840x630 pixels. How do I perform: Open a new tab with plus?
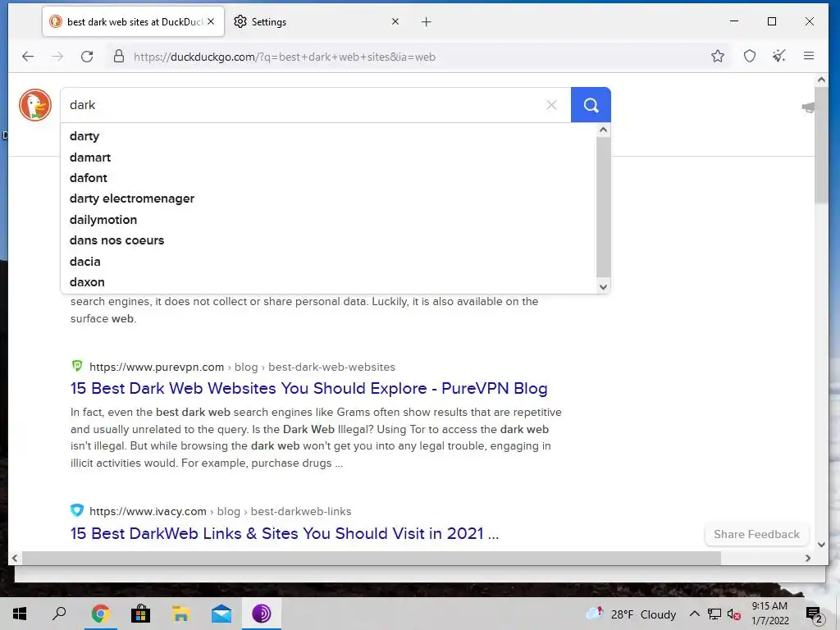[426, 22]
